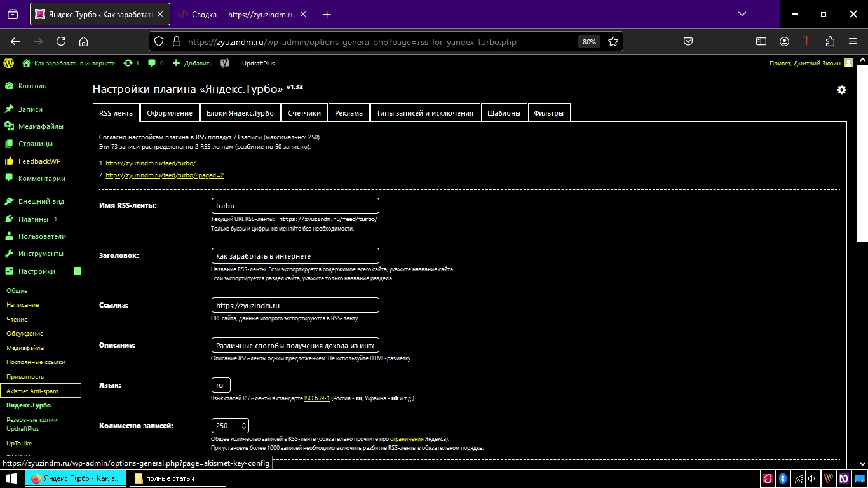Switch to Реклама tab
The image size is (868, 488).
[349, 112]
